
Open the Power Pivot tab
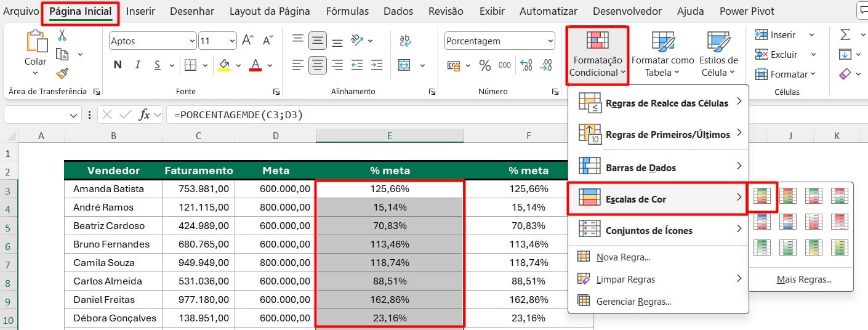[x=747, y=11]
